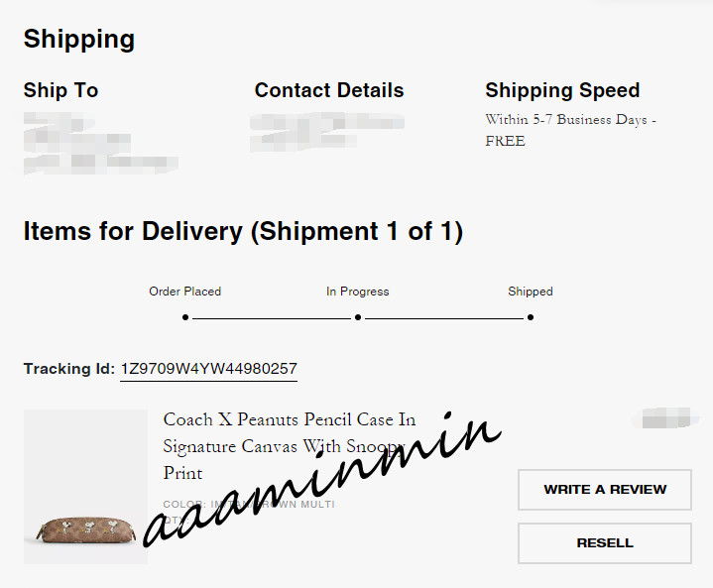Image resolution: width=713 pixels, height=588 pixels.
Task: Click the Shipping Speed heading
Action: (x=562, y=90)
